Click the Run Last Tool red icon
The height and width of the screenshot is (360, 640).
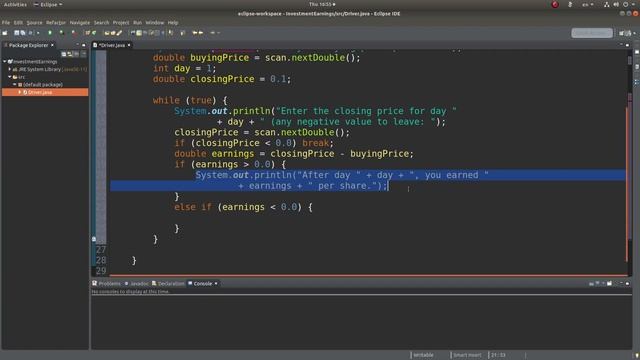(73, 33)
